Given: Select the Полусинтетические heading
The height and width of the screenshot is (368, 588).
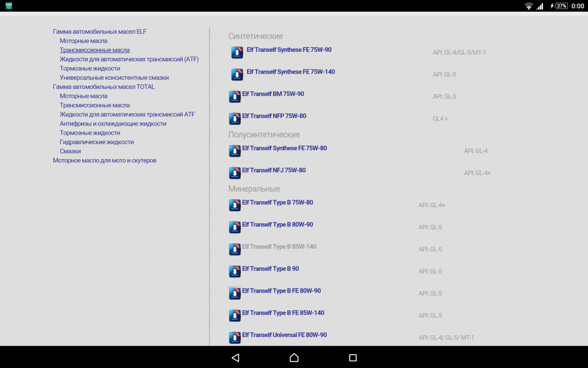Looking at the screenshot, I should pos(264,135).
